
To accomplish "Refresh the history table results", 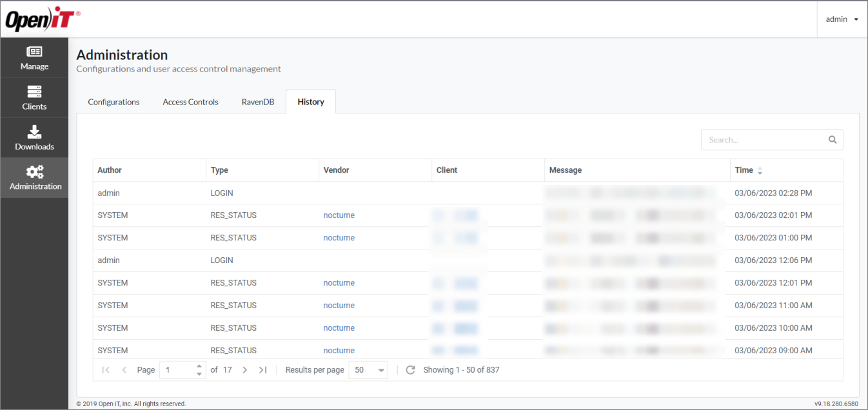I will coord(411,369).
